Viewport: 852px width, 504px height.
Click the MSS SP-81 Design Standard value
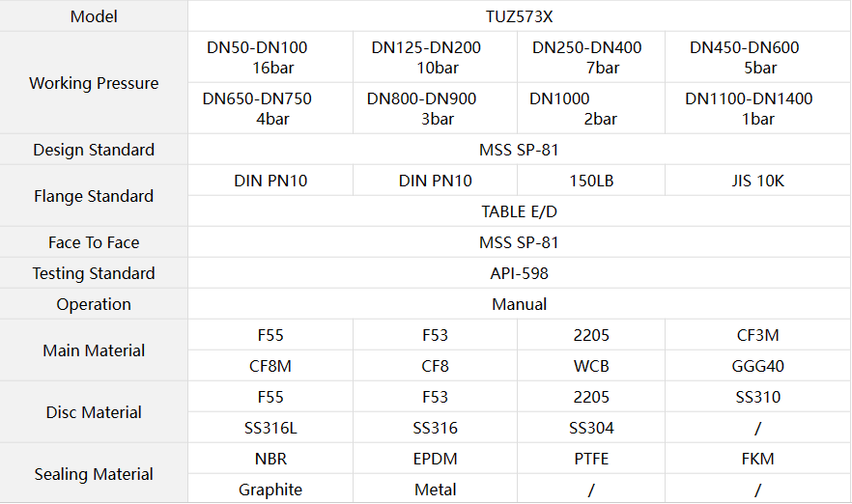pyautogui.click(x=519, y=150)
